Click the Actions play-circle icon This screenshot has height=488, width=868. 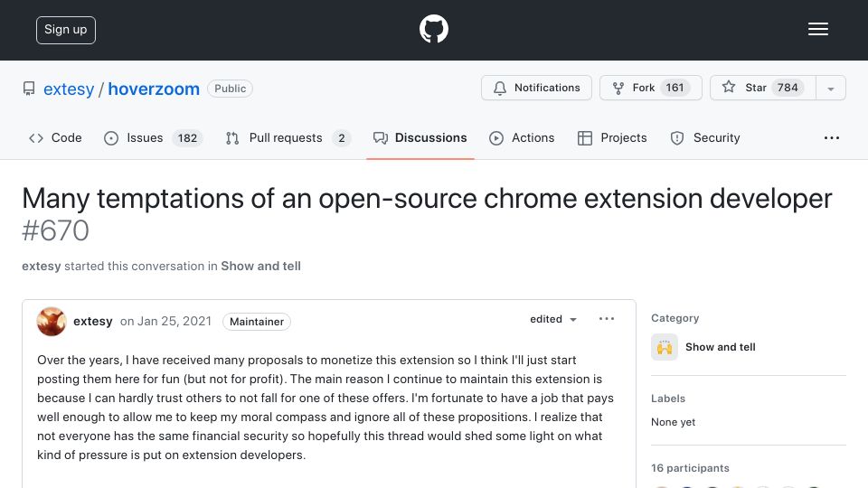tap(496, 138)
